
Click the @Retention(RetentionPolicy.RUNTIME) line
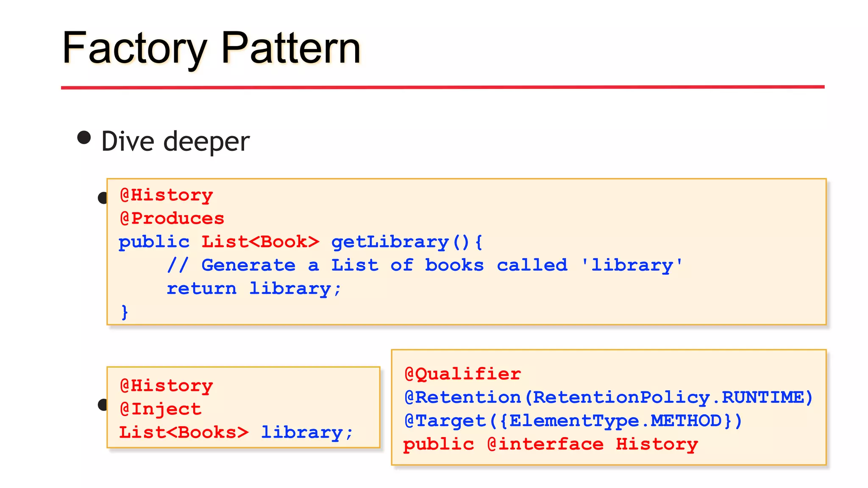(608, 397)
